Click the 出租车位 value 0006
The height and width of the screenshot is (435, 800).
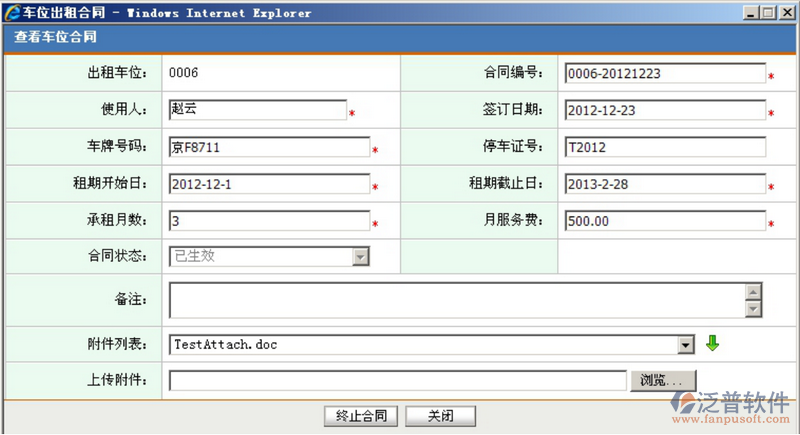pyautogui.click(x=183, y=72)
